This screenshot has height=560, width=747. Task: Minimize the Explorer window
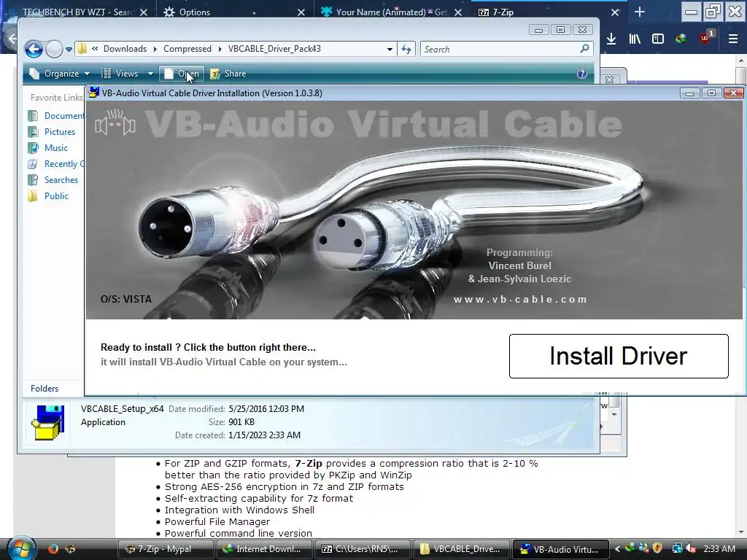pyautogui.click(x=538, y=30)
